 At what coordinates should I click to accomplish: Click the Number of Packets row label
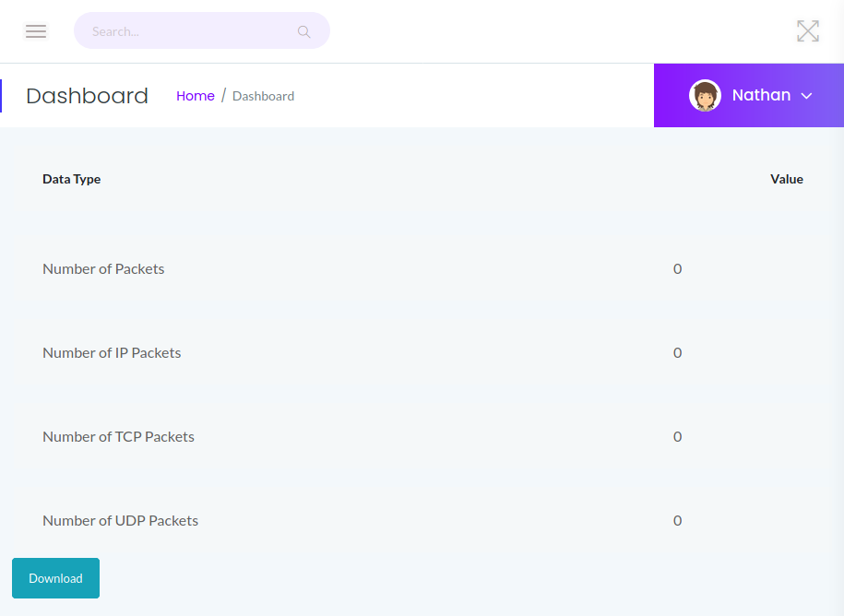[103, 269]
